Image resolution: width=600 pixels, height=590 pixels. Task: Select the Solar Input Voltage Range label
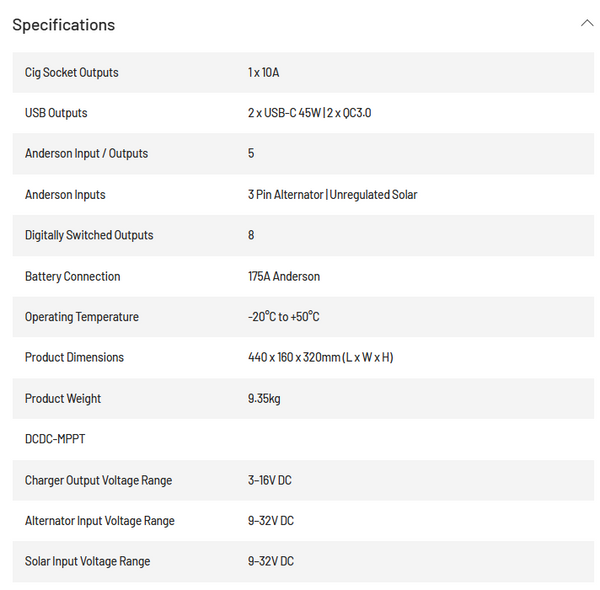pos(87,561)
